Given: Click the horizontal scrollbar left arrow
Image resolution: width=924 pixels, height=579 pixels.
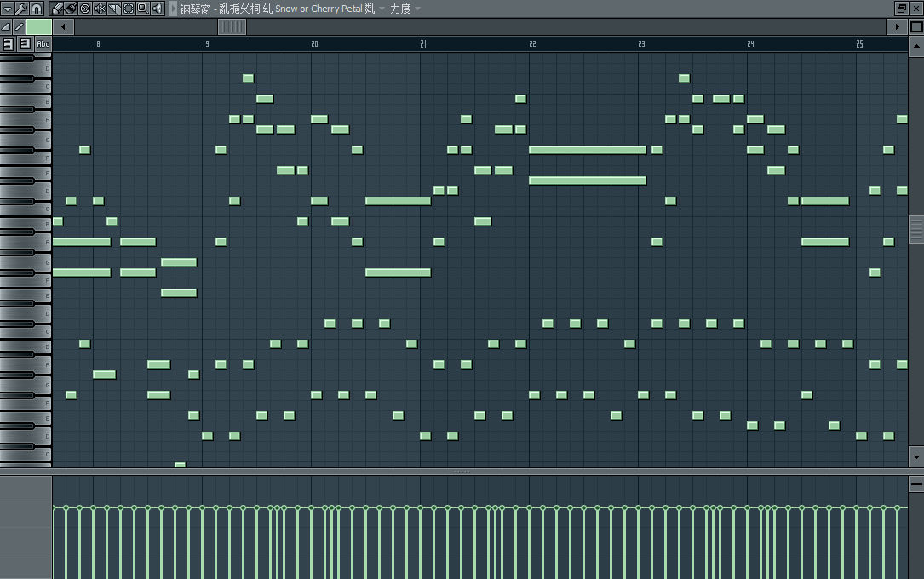Looking at the screenshot, I should tap(63, 26).
